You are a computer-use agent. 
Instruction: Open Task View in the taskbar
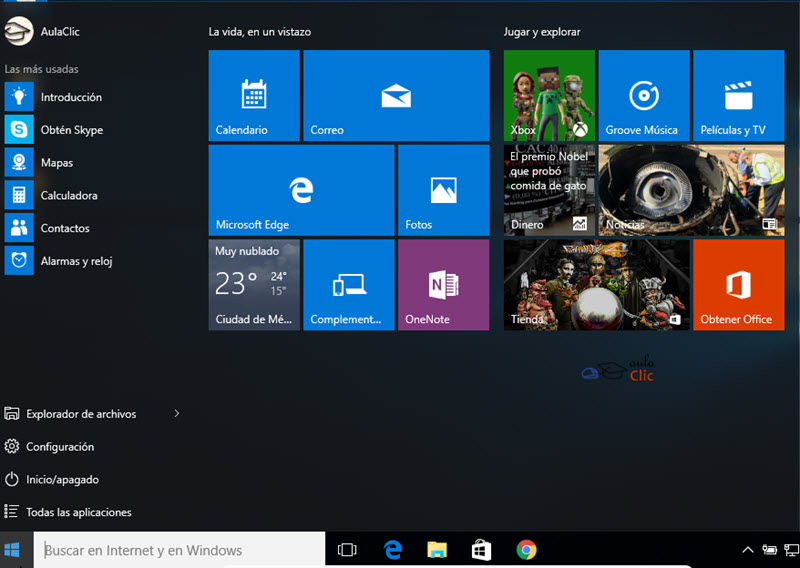coord(347,550)
